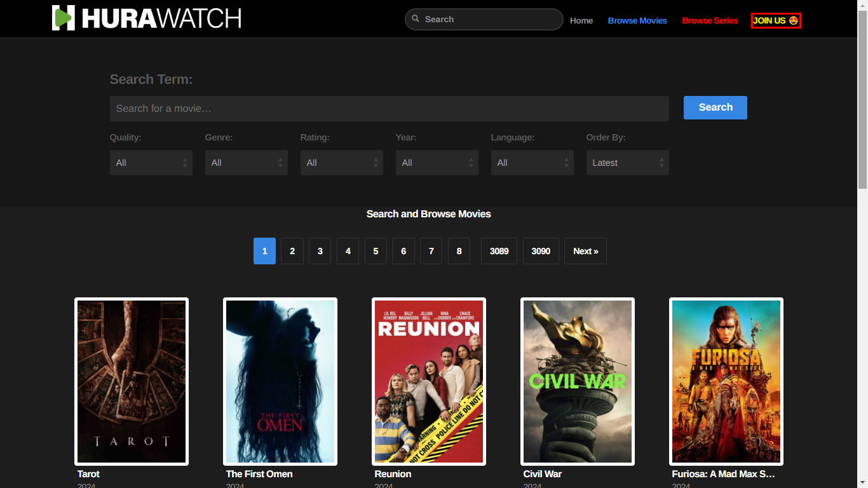Click the HuraWatch logo icon
Screen dimensions: 868x488
(64, 18)
